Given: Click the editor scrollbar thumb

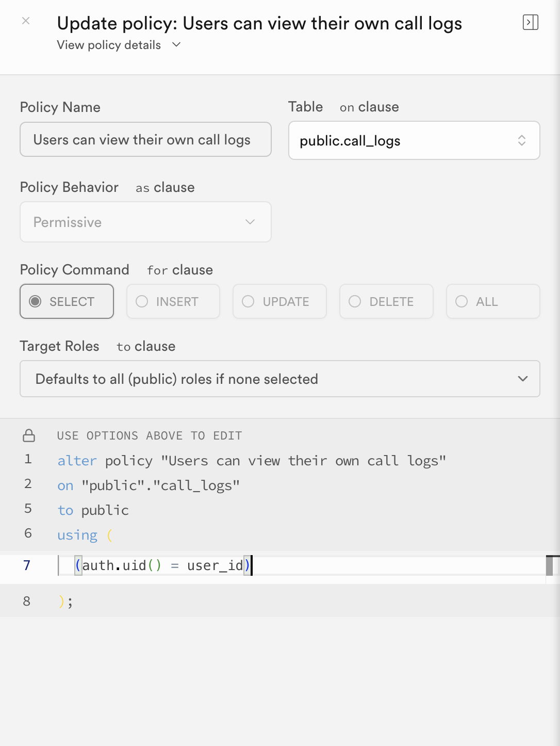Looking at the screenshot, I should point(550,566).
